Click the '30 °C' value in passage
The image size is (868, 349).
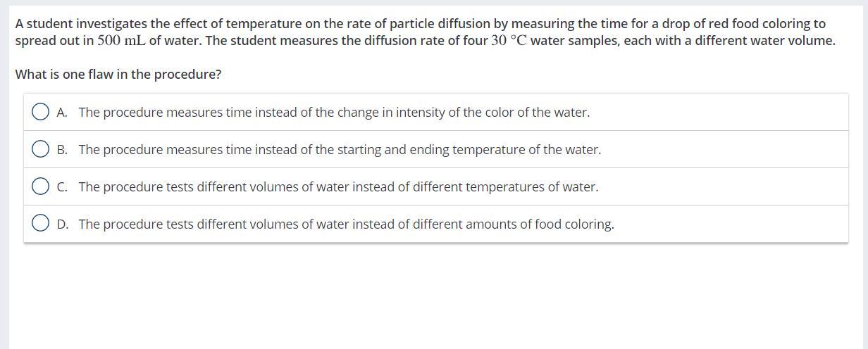pyautogui.click(x=509, y=40)
